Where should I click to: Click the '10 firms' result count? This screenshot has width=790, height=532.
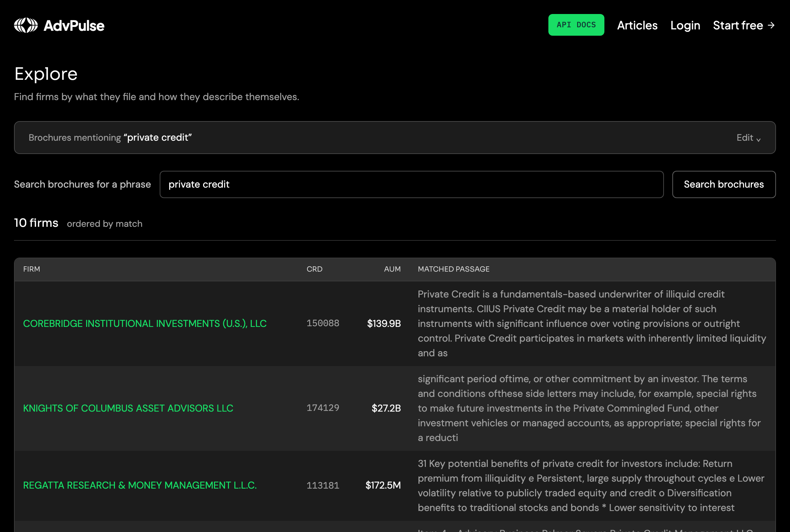[x=36, y=223]
